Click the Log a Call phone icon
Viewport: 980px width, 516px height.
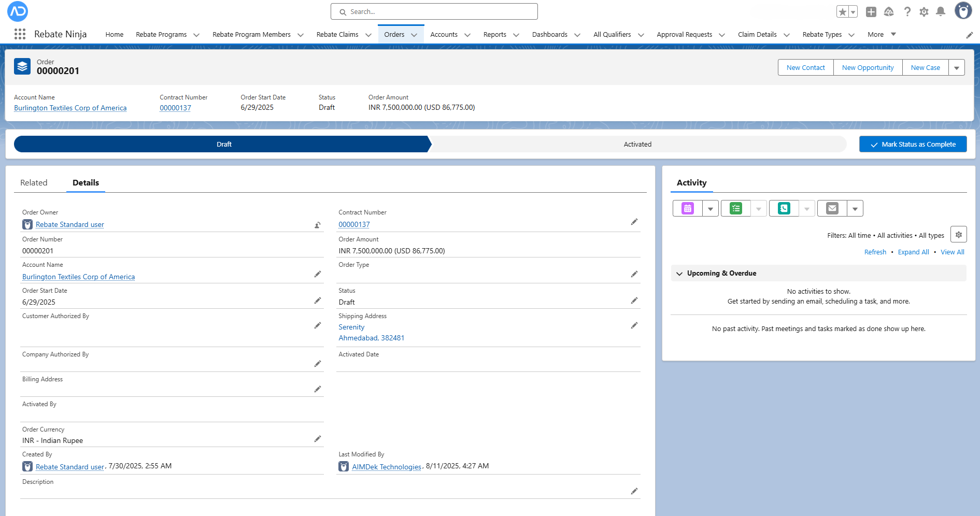click(784, 208)
